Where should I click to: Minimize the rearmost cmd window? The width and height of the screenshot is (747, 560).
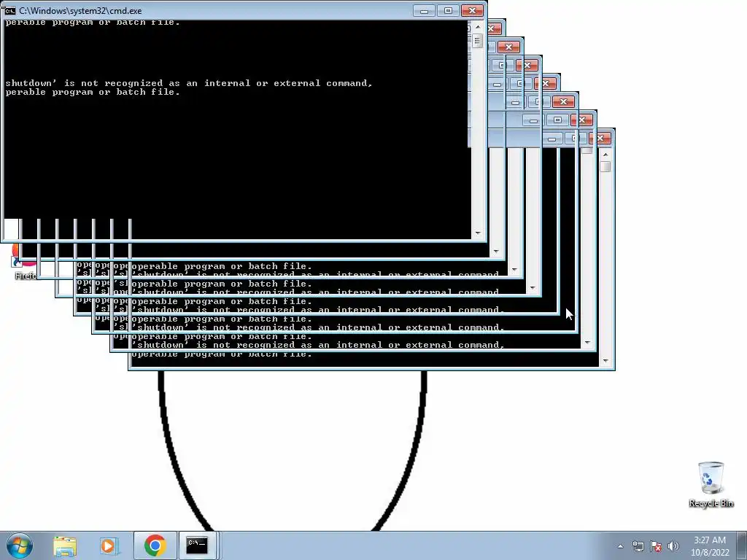tap(551, 139)
